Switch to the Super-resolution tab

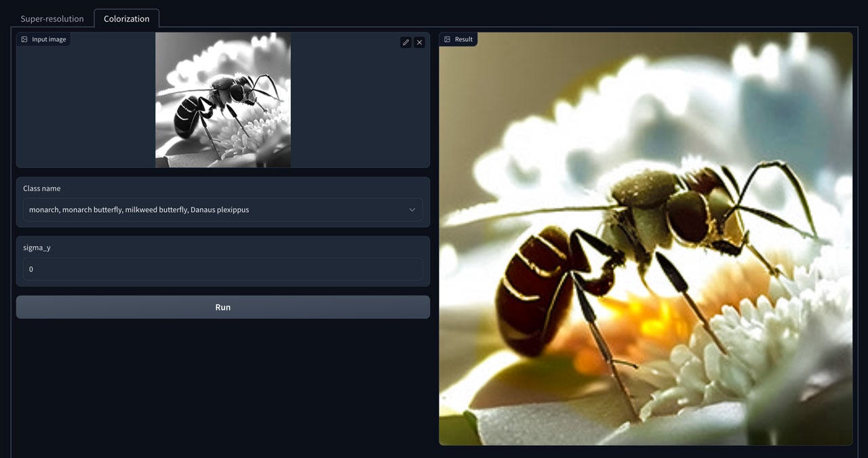point(52,18)
